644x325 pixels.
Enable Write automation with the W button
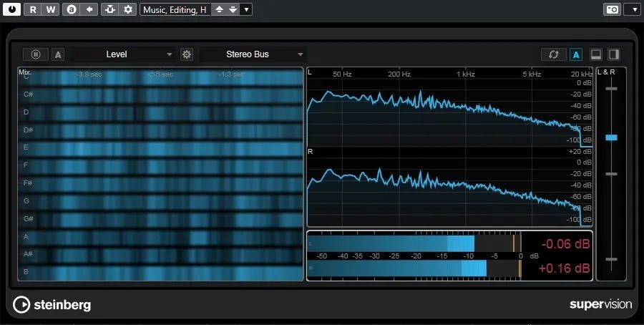coord(50,9)
